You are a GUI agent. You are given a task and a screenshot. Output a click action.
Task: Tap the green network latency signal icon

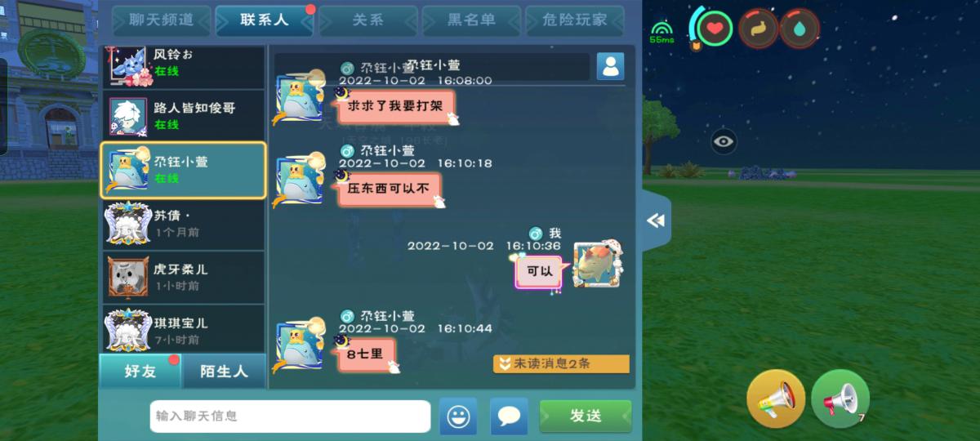661,32
